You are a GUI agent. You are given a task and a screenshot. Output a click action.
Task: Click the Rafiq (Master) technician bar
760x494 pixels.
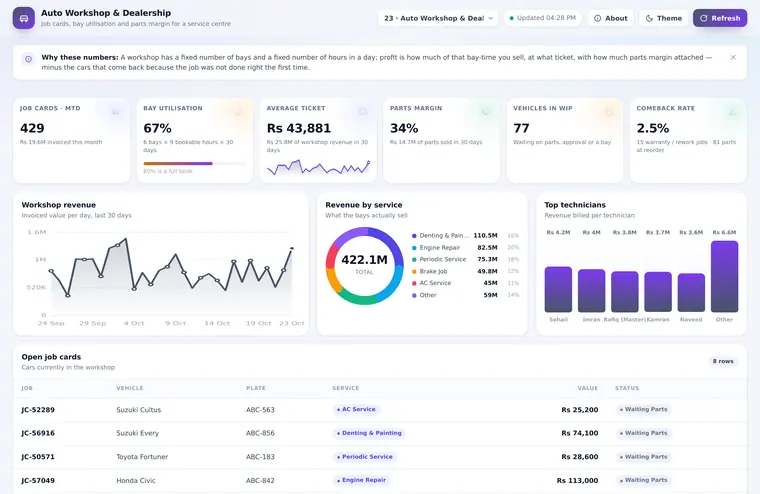tap(625, 291)
